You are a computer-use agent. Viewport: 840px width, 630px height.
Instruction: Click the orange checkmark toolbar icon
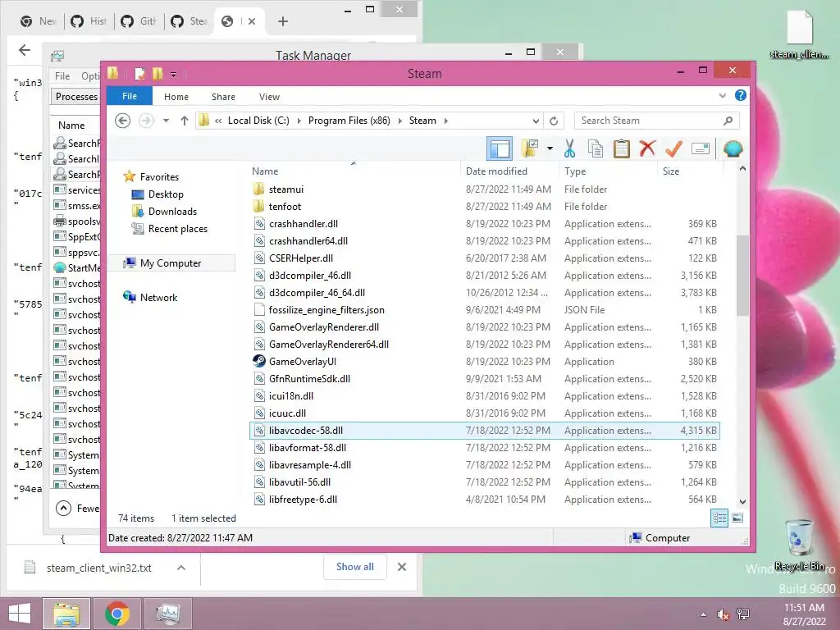673,148
